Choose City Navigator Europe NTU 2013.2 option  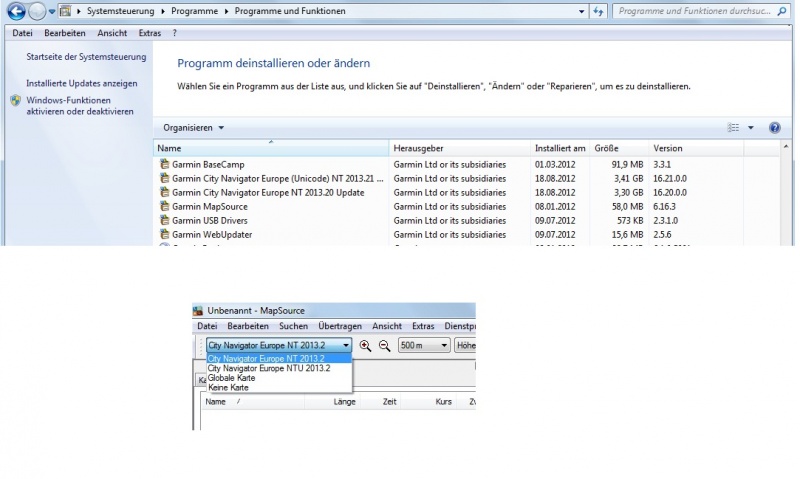279,368
